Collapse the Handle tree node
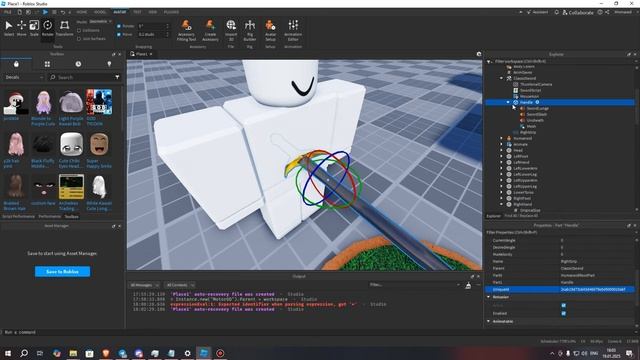 pyautogui.click(x=508, y=102)
